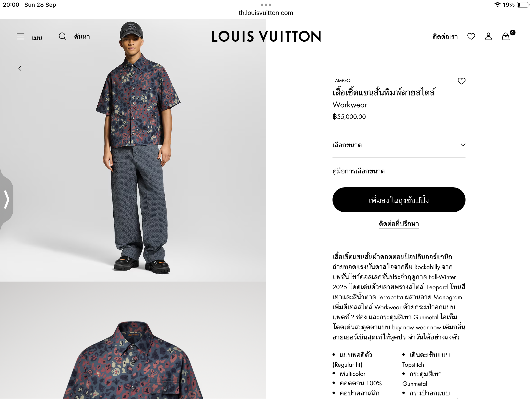The width and height of the screenshot is (532, 399).
Task: Open the flat-lay shirt product image
Action: [133, 340]
